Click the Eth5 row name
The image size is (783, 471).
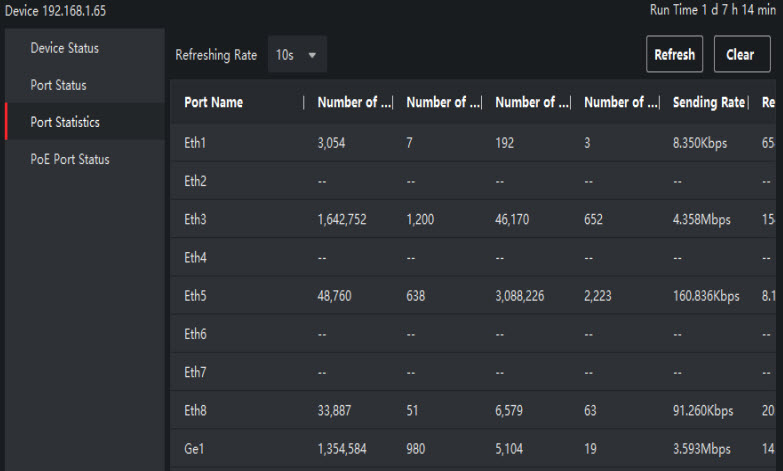pos(195,297)
